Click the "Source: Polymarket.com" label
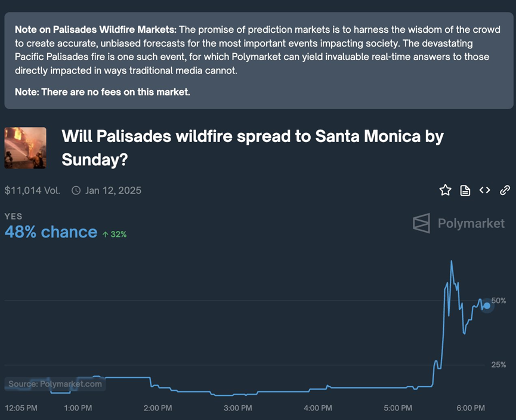Viewport: 516px width, 420px height. [x=55, y=384]
